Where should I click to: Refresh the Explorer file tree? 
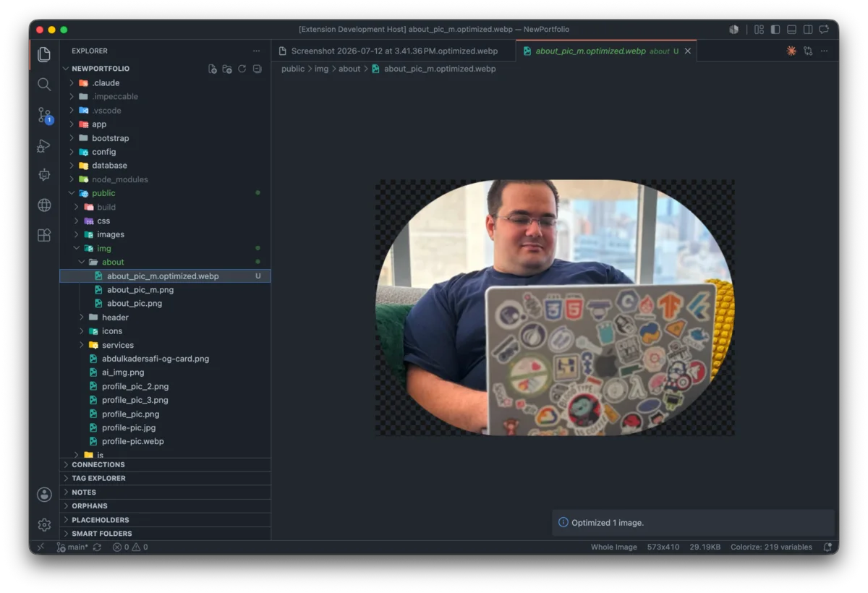pyautogui.click(x=242, y=69)
